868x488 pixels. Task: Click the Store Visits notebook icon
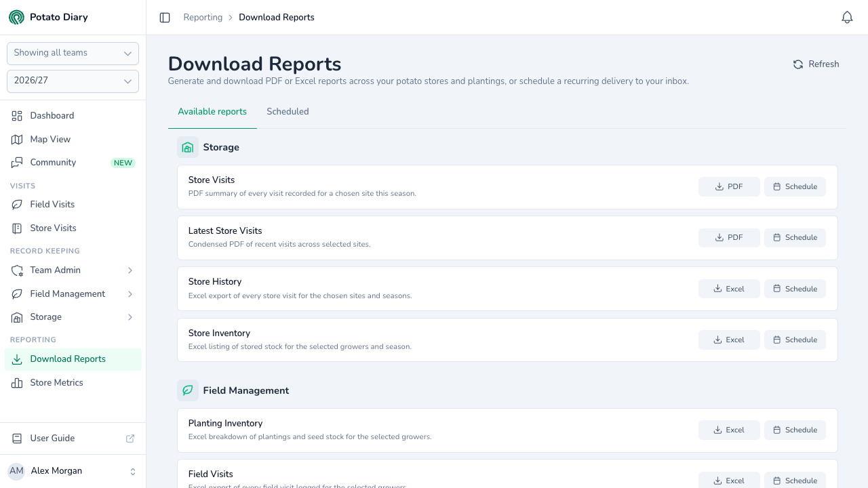17,228
